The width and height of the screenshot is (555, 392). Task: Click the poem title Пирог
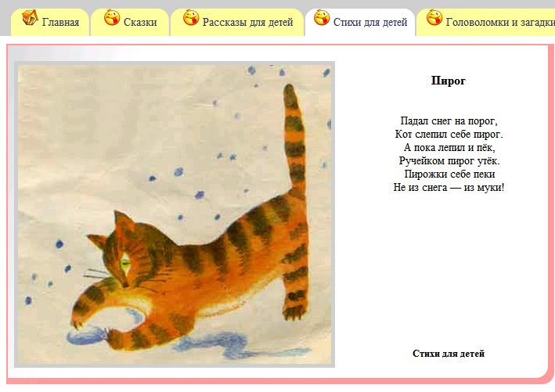pos(449,81)
